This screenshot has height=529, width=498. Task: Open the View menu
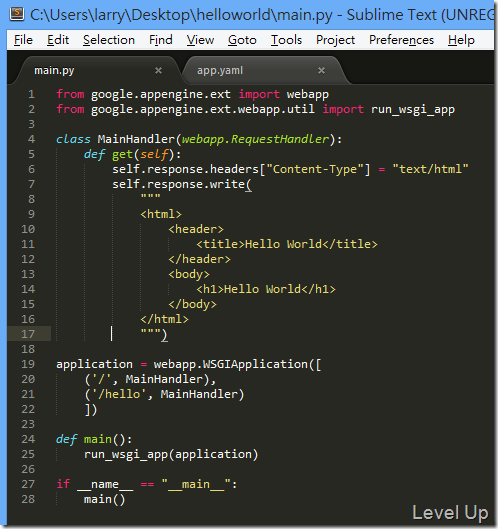(x=200, y=40)
